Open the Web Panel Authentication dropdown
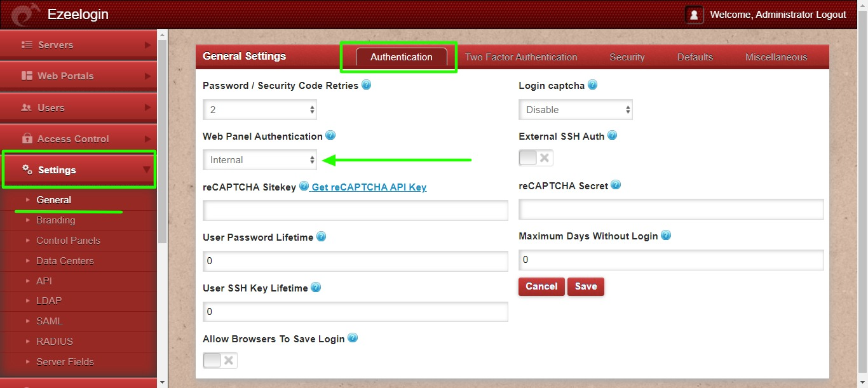Screen dimensions: 868x388 click(260, 160)
